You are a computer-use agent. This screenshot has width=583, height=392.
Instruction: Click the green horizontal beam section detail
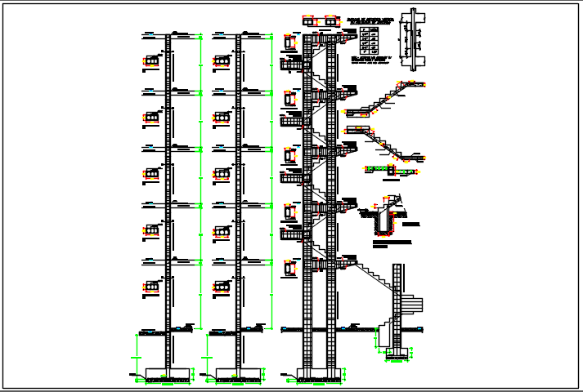389,170
